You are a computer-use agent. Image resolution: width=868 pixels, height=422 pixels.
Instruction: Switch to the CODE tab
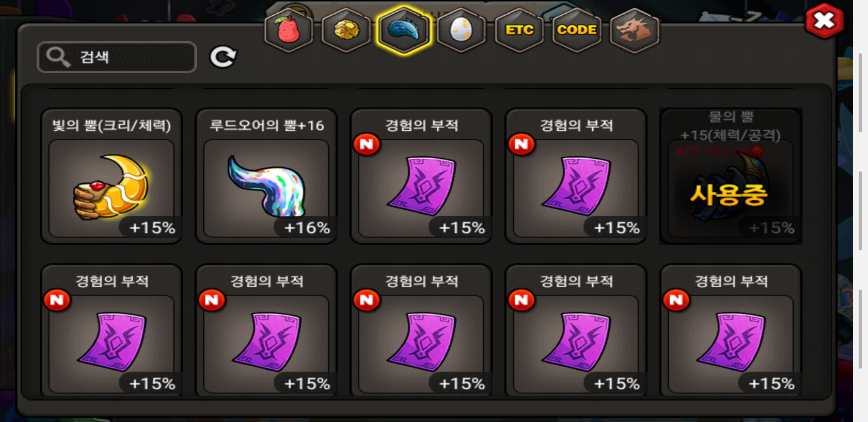pos(577,30)
